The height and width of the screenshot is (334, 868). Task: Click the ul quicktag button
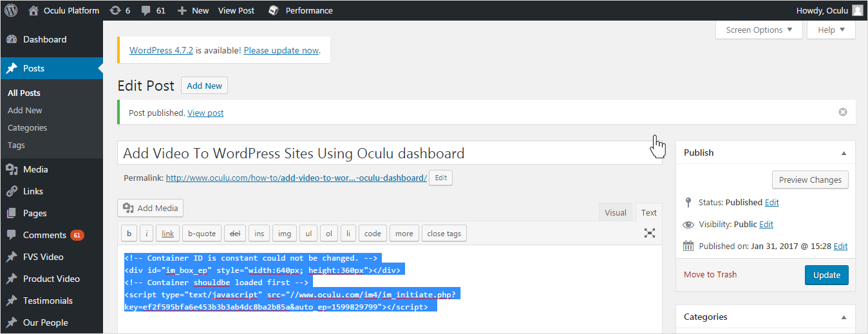[309, 233]
